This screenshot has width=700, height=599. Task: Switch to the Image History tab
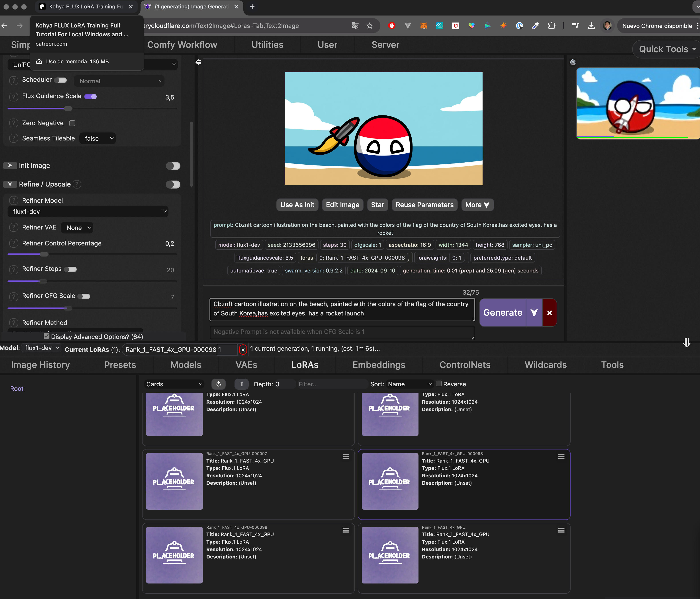41,365
